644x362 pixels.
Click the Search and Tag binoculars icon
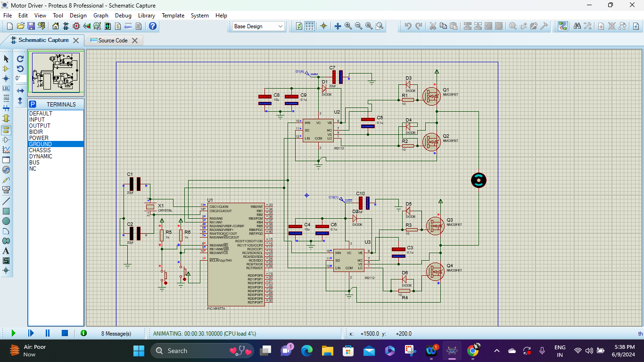pyautogui.click(x=577, y=26)
